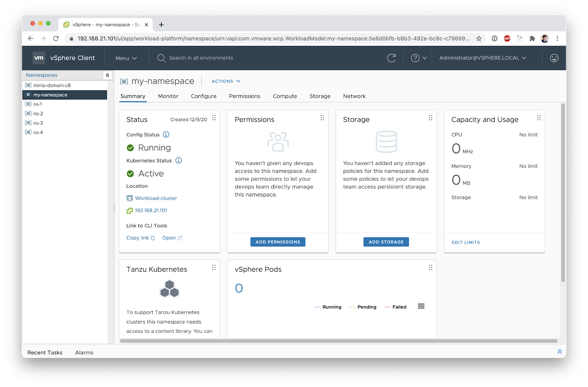This screenshot has width=588, height=387.
Task: Select my-namespace in sidebar
Action: (65, 95)
